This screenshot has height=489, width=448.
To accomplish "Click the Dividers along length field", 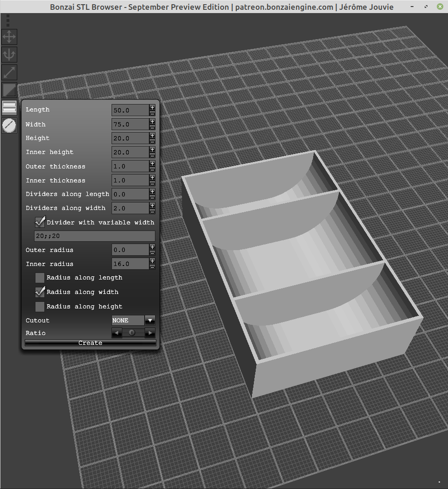I will click(x=130, y=194).
